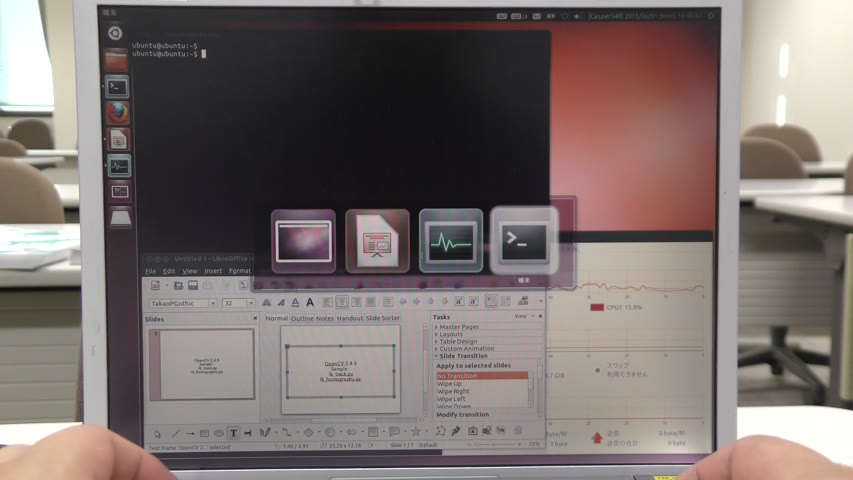Viewport: 853px width, 480px height.
Task: Click CPU2 red color swatch in System Monitor
Action: click(597, 307)
